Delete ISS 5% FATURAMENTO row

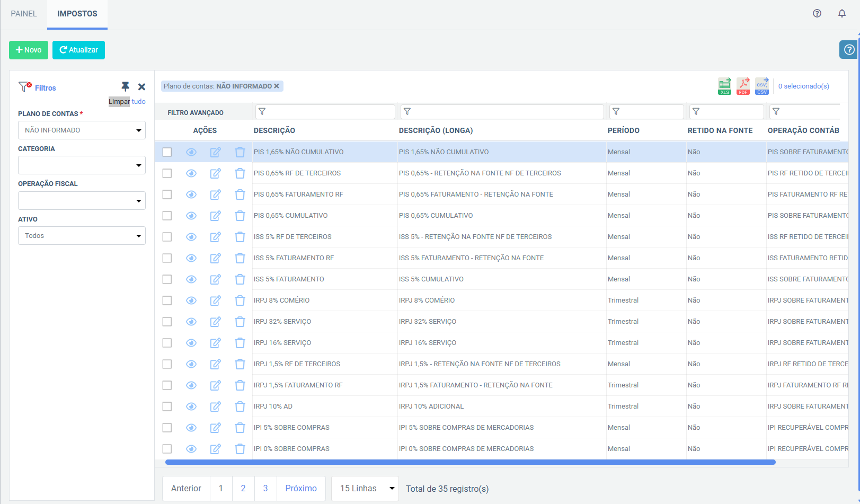240,279
